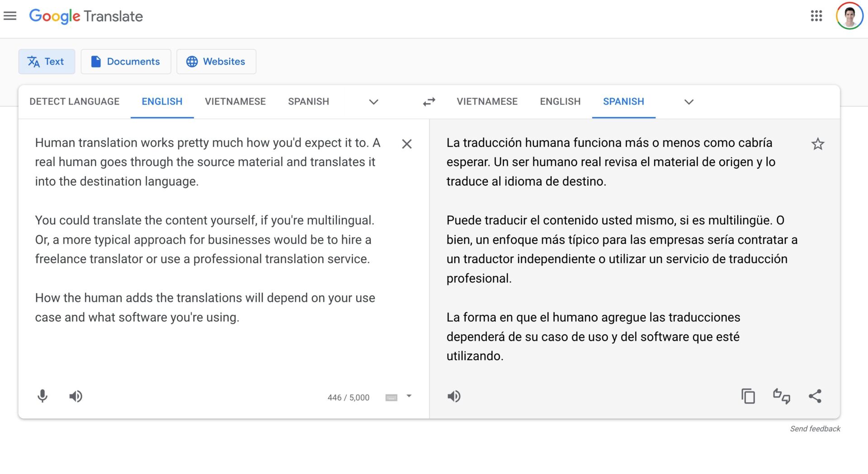Screen dimensions: 868x474
Task: Expand more target languages
Action: tap(689, 102)
